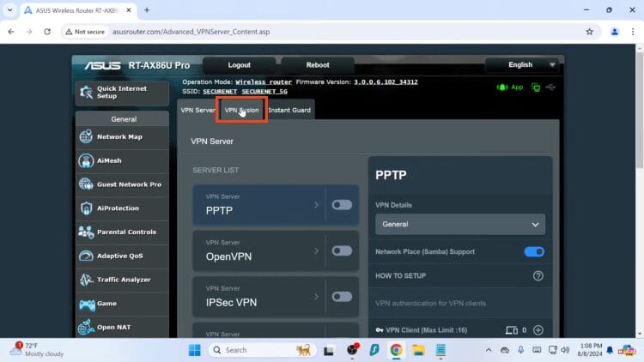Disable Network Place (Samba) Support

point(534,251)
